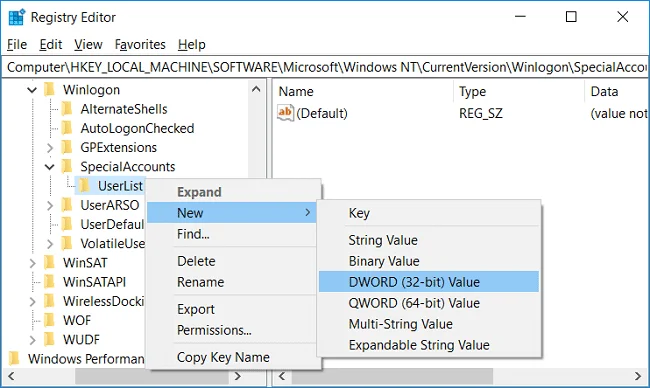Expand the WUDF tree node

click(x=32, y=340)
